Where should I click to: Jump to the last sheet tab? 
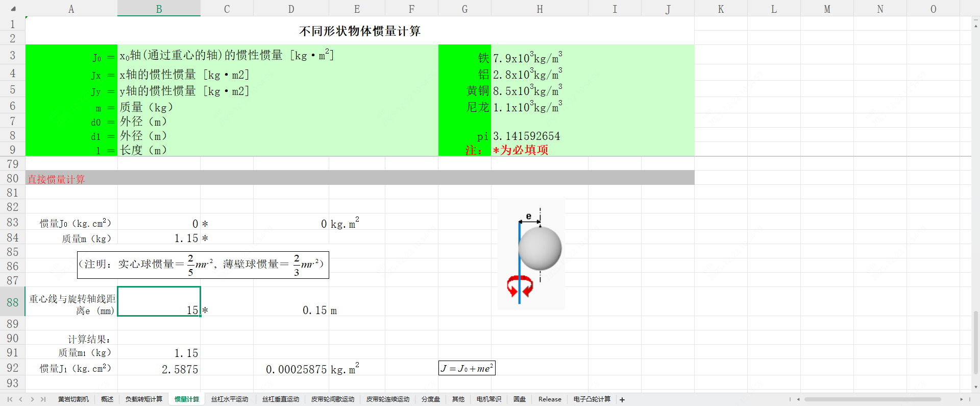pyautogui.click(x=43, y=399)
